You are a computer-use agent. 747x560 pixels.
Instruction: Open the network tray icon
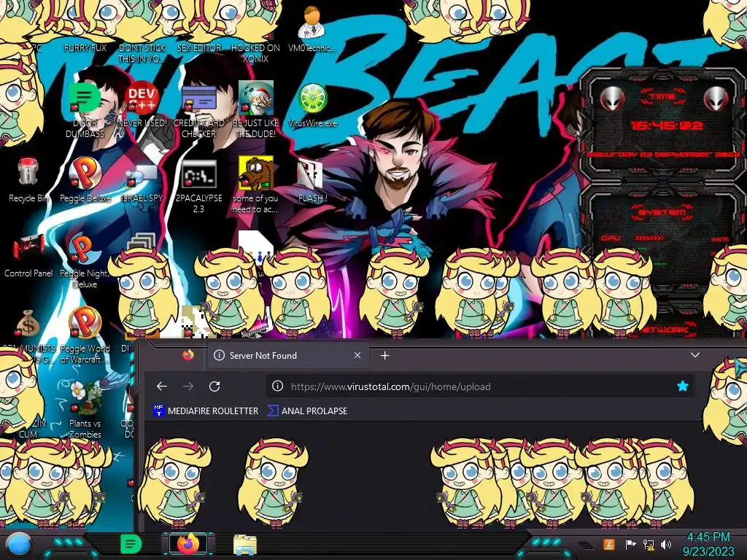click(x=649, y=544)
